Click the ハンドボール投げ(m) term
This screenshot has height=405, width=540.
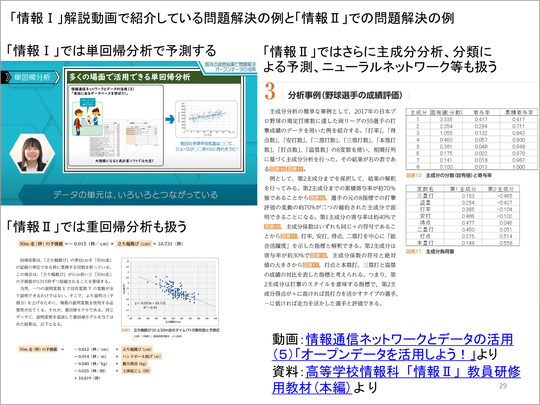tap(142, 356)
